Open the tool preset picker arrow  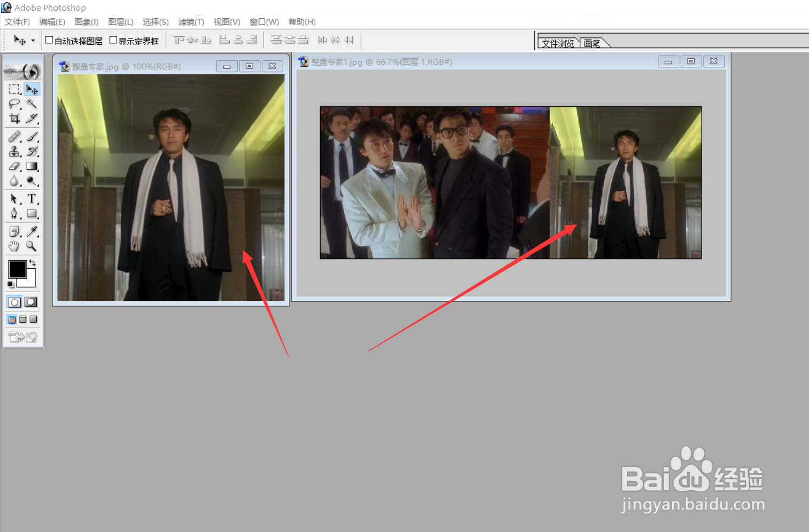click(x=33, y=41)
